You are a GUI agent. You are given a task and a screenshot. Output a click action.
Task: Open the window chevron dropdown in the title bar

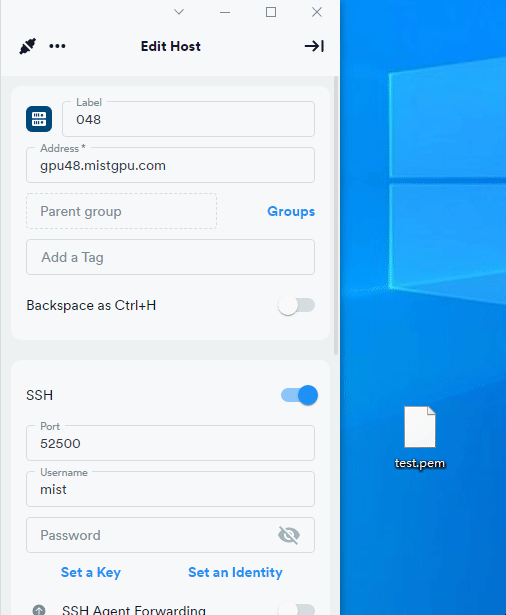179,12
